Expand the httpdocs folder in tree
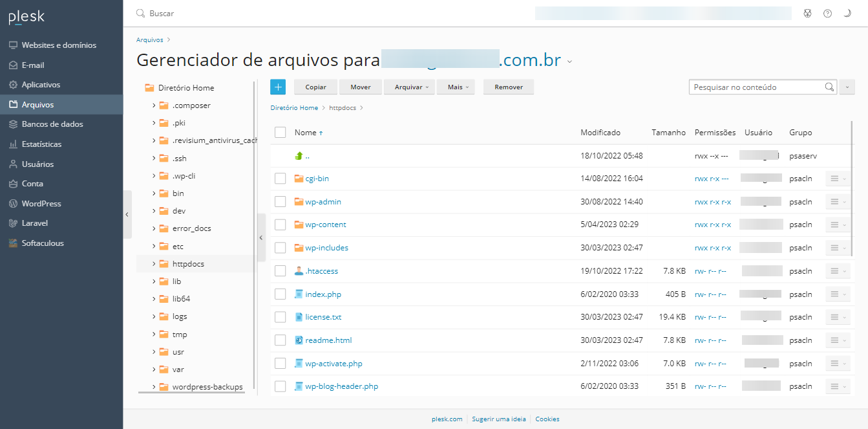 click(x=154, y=264)
